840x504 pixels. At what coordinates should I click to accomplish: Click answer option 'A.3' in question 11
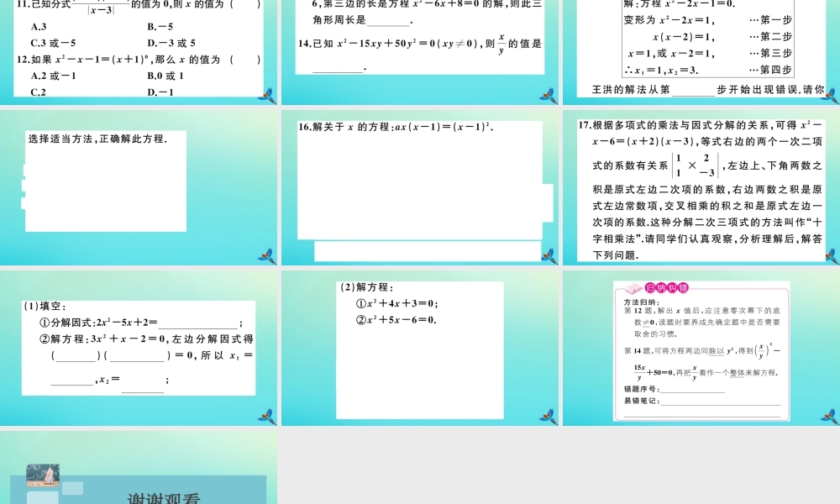coord(39,26)
